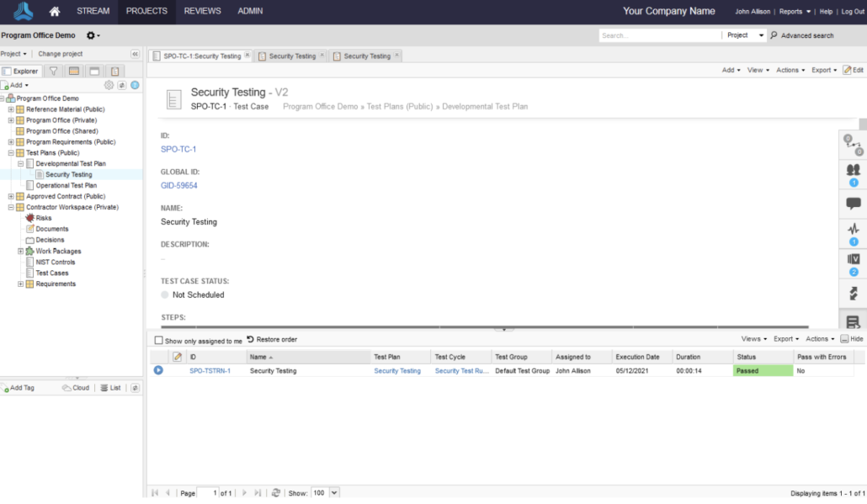Open the relationships panel at top right sidebar

point(854,144)
